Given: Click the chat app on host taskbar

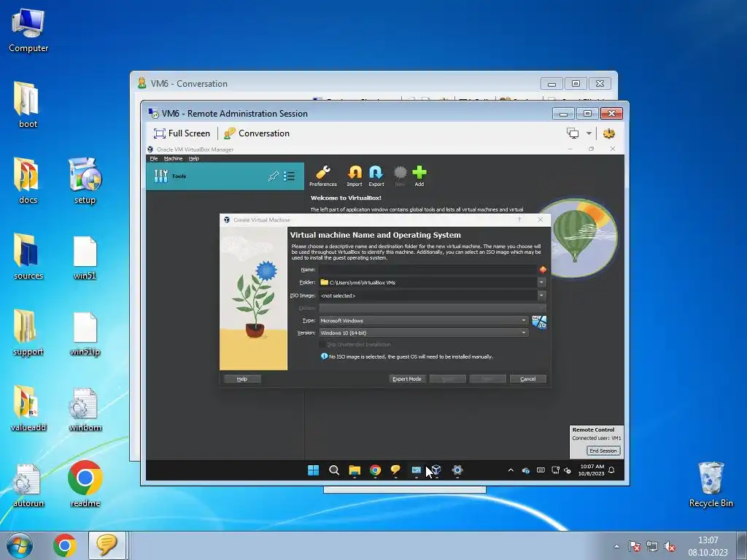Looking at the screenshot, I should 107,545.
